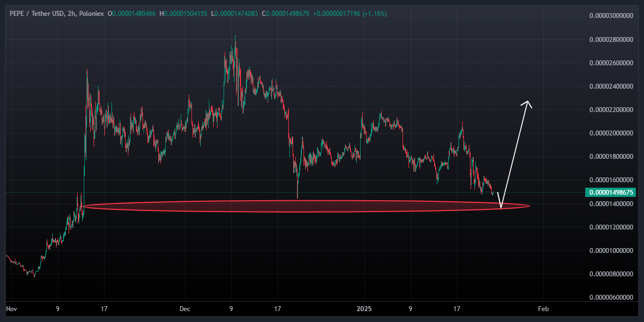Screen dimensions: 644x322
Task: Select the High value 0.00001504155 in header
Action: click(186, 14)
